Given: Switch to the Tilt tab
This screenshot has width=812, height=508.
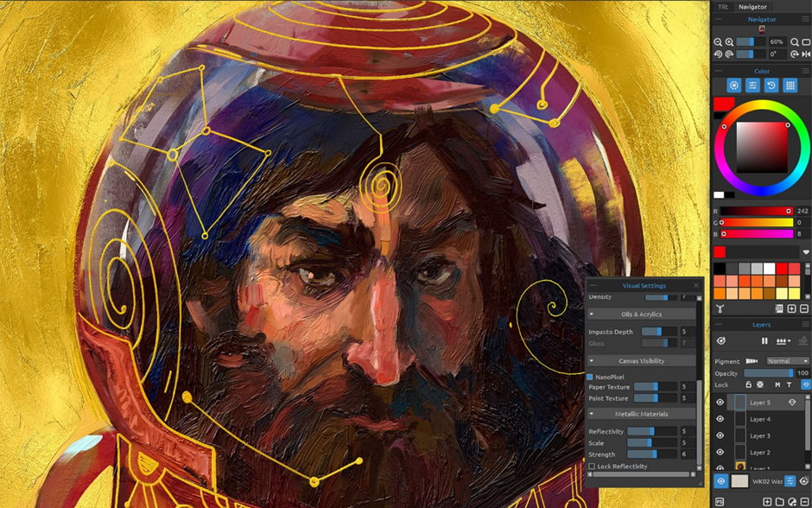Looking at the screenshot, I should point(723,7).
